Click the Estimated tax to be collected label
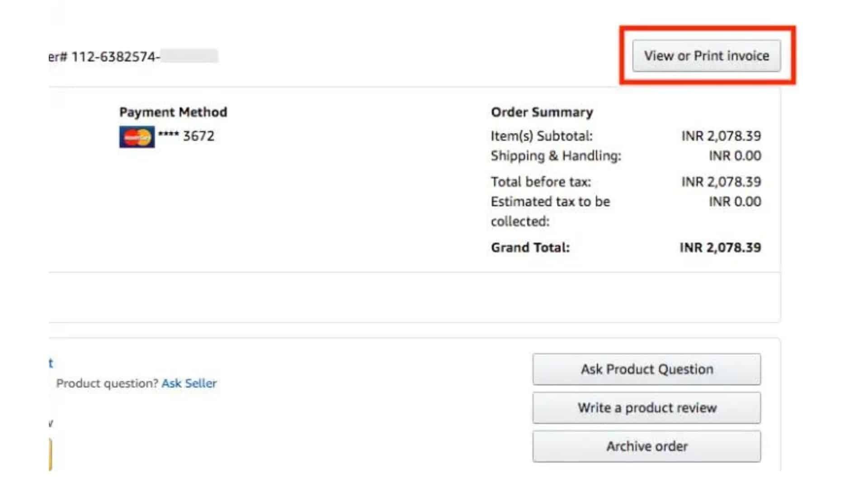The width and height of the screenshot is (868, 488). point(550,211)
